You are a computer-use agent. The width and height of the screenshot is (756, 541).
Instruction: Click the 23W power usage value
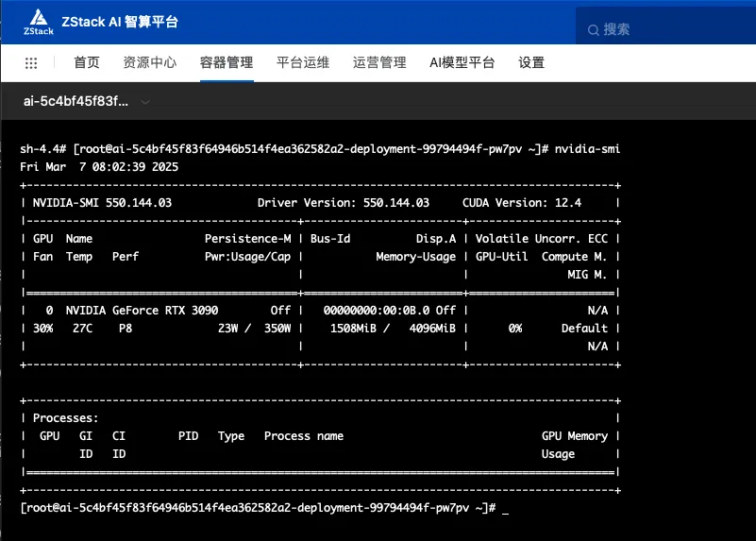coord(228,329)
